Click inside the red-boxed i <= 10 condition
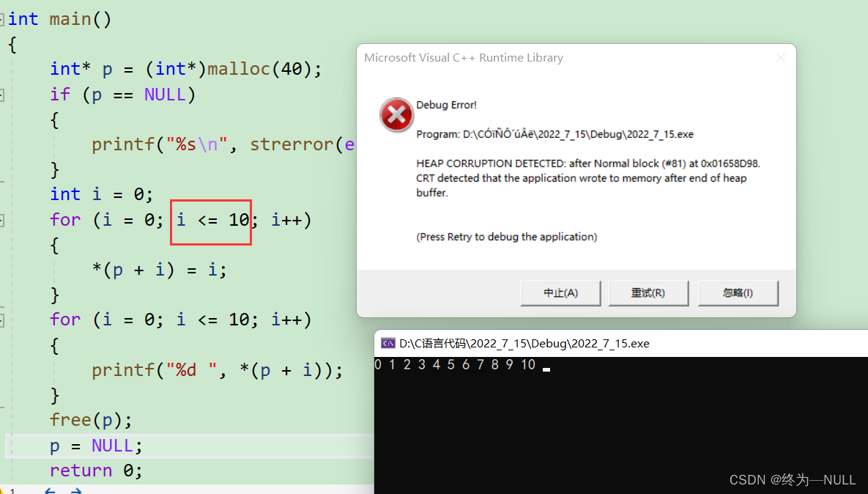This screenshot has width=868, height=494. click(212, 219)
